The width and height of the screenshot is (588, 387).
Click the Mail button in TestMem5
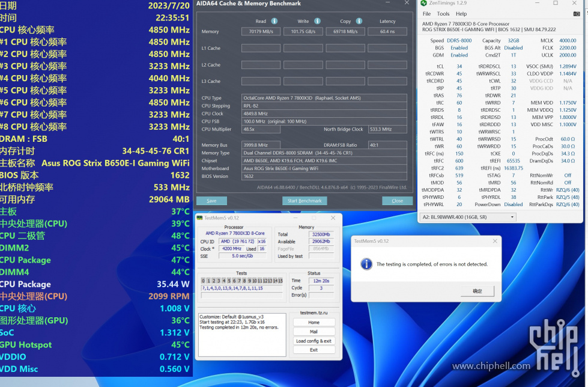pyautogui.click(x=314, y=332)
